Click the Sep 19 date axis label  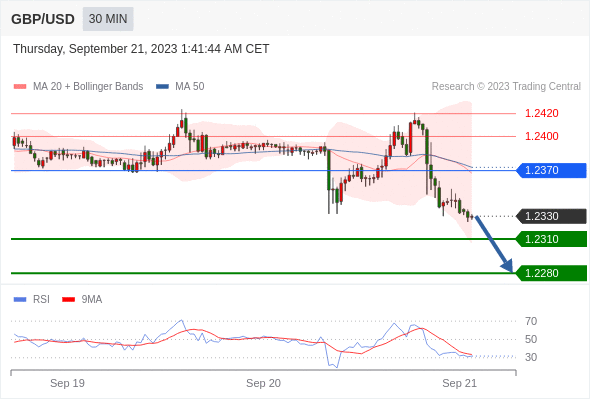click(67, 383)
